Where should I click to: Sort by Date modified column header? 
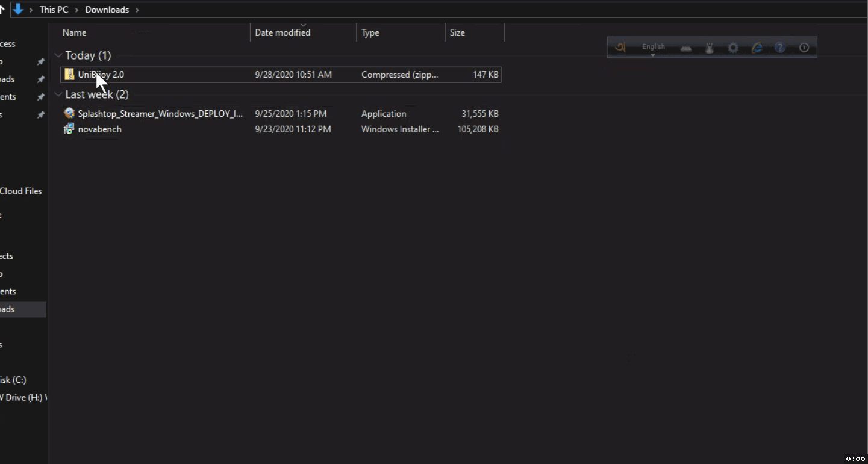tap(283, 32)
